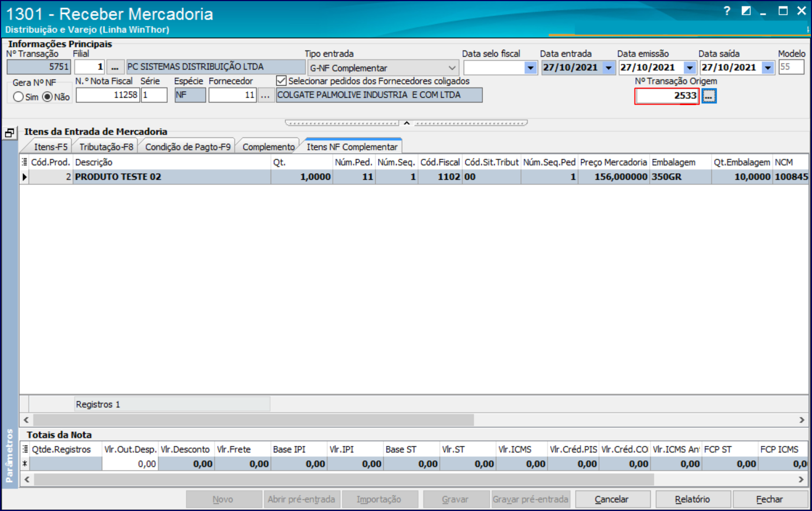Click totals grid scroll right arrow
Viewport: 812px width, 511px height.
pyautogui.click(x=802, y=479)
